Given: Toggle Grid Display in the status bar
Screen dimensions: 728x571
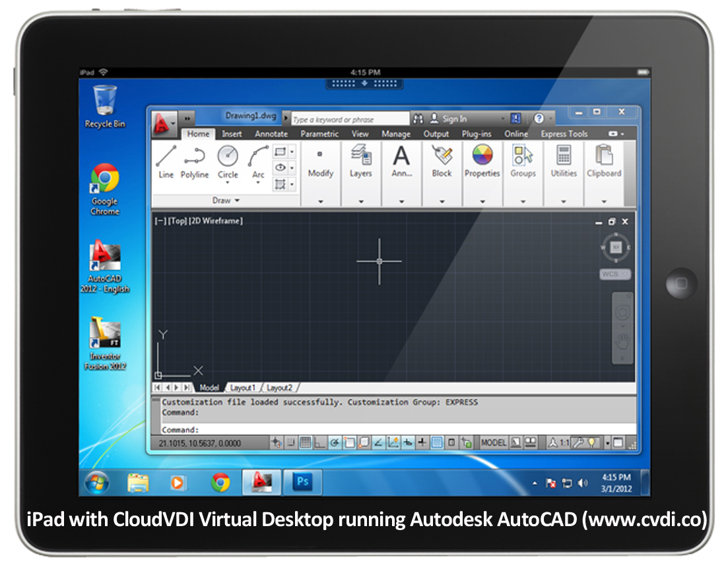Looking at the screenshot, I should pyautogui.click(x=305, y=443).
